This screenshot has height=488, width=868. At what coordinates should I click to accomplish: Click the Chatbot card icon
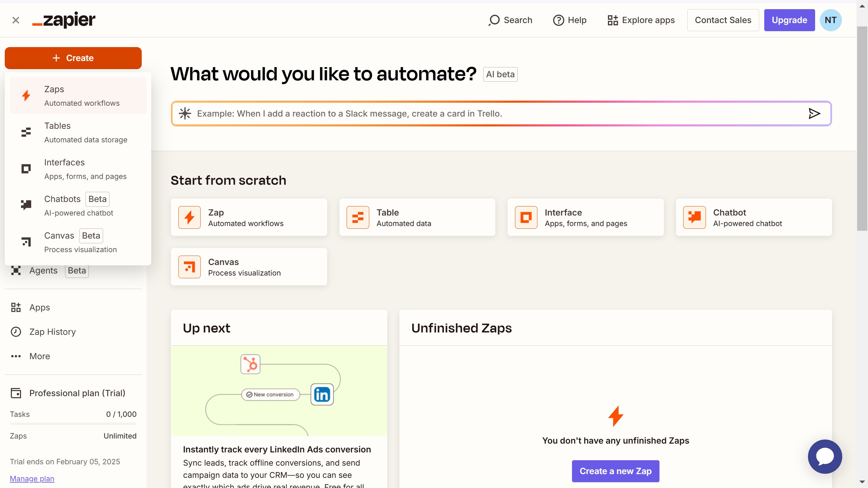pyautogui.click(x=694, y=217)
